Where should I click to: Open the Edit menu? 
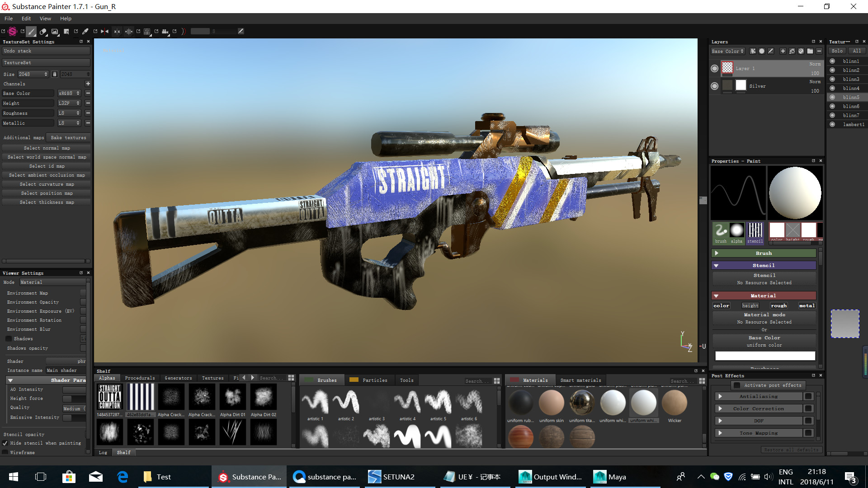tap(26, 19)
